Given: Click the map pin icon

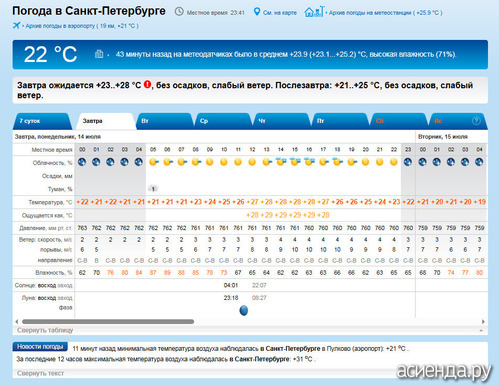Looking at the screenshot, I should [x=257, y=12].
